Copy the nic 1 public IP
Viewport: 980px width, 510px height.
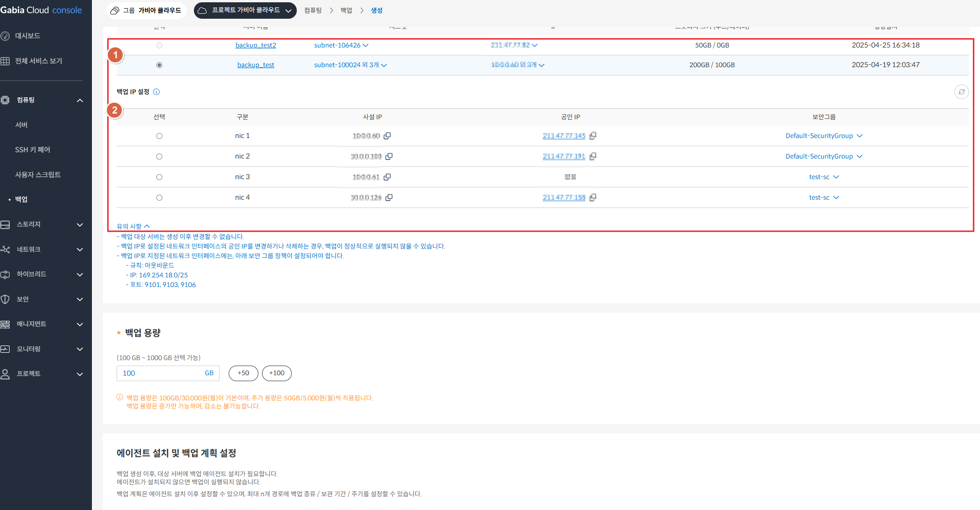coord(593,136)
